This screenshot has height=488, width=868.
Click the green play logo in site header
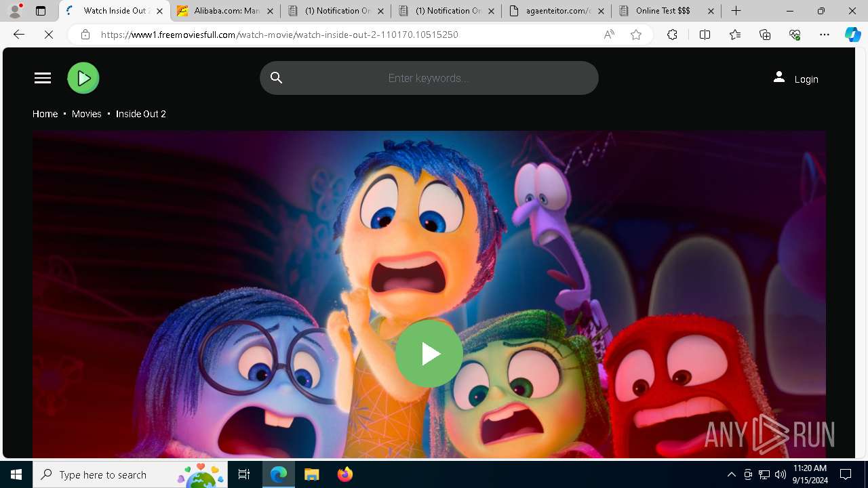[83, 78]
